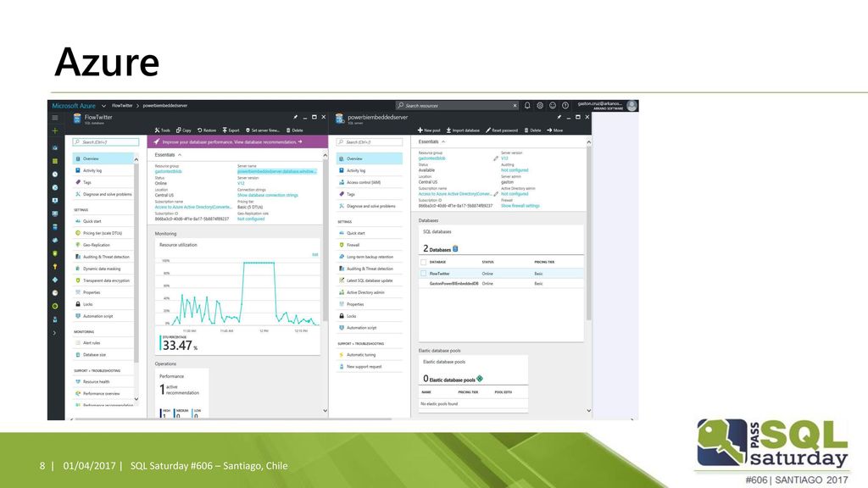Open the GastonPowerBIEmbeddedDB database row
Viewport: 868px width, 488px height.
[x=501, y=283]
